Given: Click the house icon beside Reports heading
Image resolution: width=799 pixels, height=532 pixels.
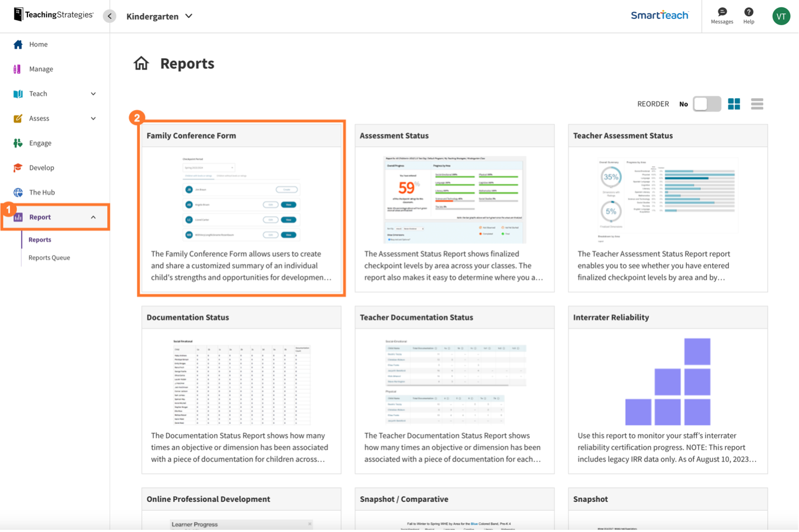Looking at the screenshot, I should (x=141, y=64).
